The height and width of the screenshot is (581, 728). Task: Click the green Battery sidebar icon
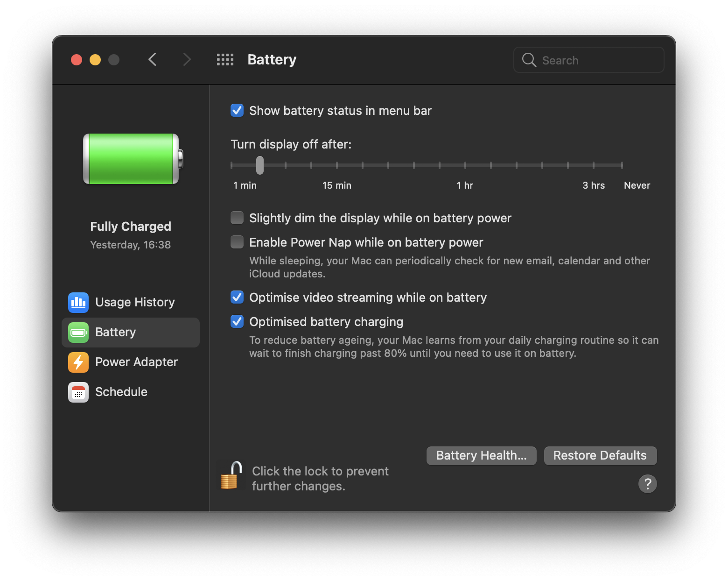(78, 332)
